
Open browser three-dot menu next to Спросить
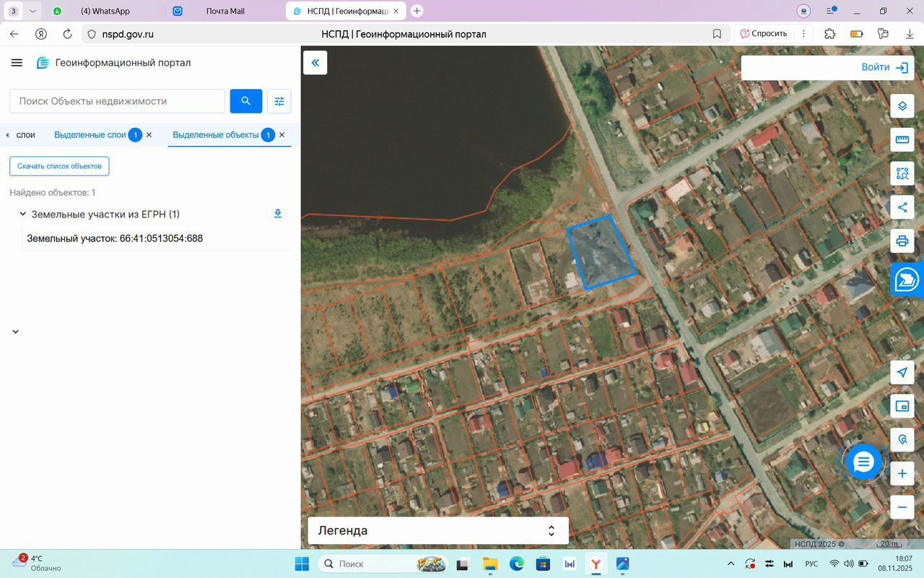click(803, 34)
